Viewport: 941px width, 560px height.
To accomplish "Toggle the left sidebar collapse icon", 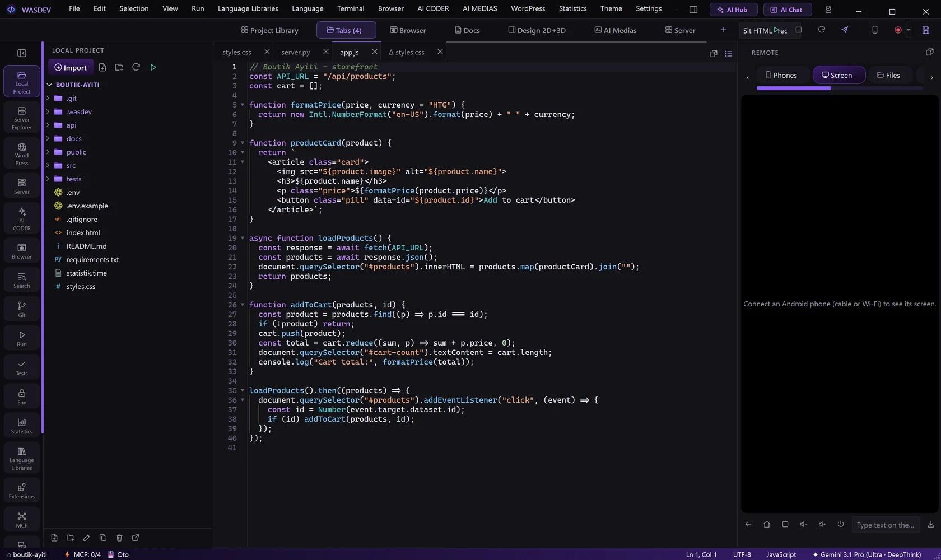I will [22, 53].
